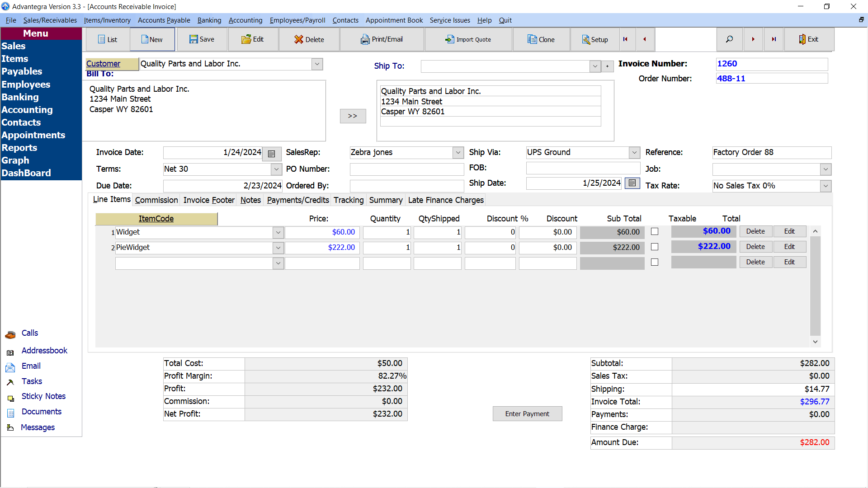Open the Ship Date calendar picker
The image size is (868, 488).
[x=632, y=183]
